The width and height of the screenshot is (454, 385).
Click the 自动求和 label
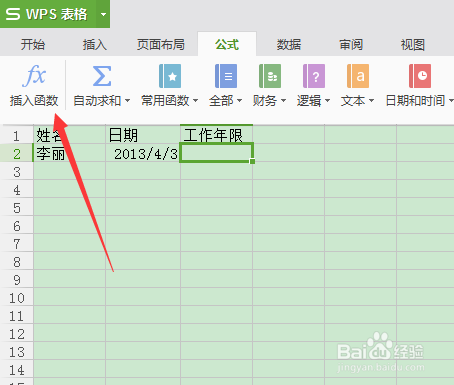point(97,100)
